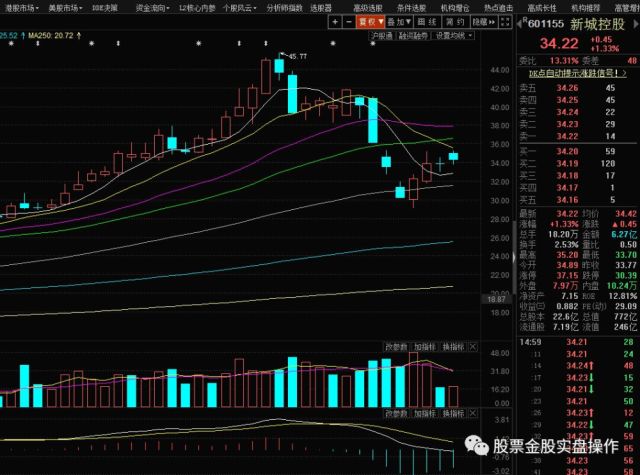The height and width of the screenshot is (475, 640).
Task: Zoom out the chart with minus button
Action: tap(349, 22)
